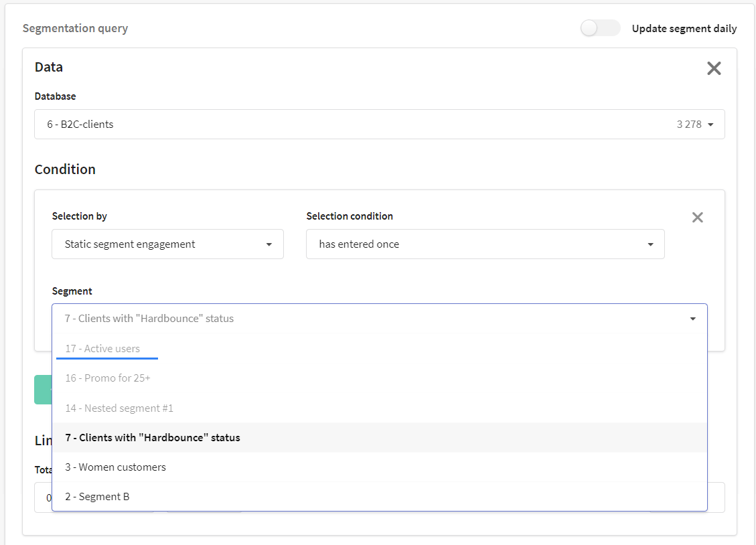Select '2 - Segment B' option

coord(97,497)
